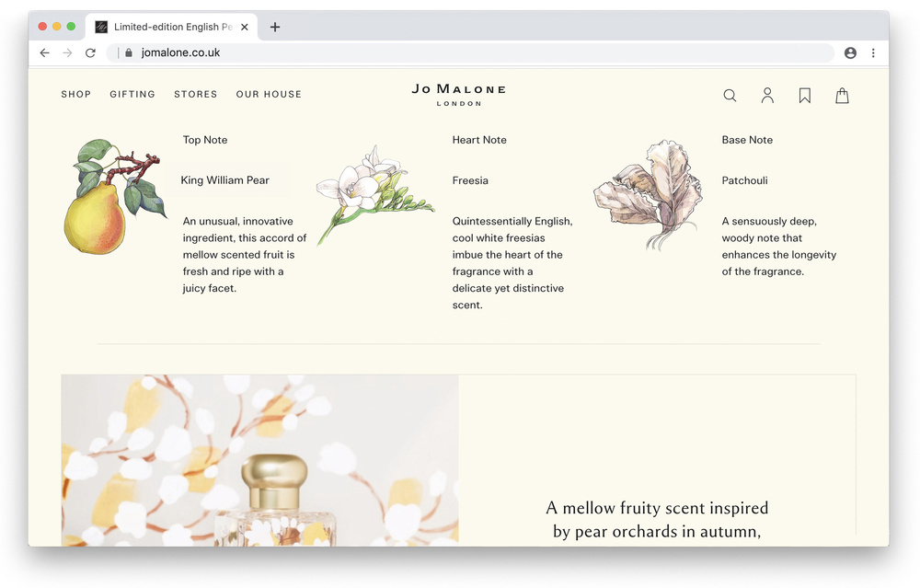
Task: Open a new browser tab
Action: pyautogui.click(x=274, y=27)
